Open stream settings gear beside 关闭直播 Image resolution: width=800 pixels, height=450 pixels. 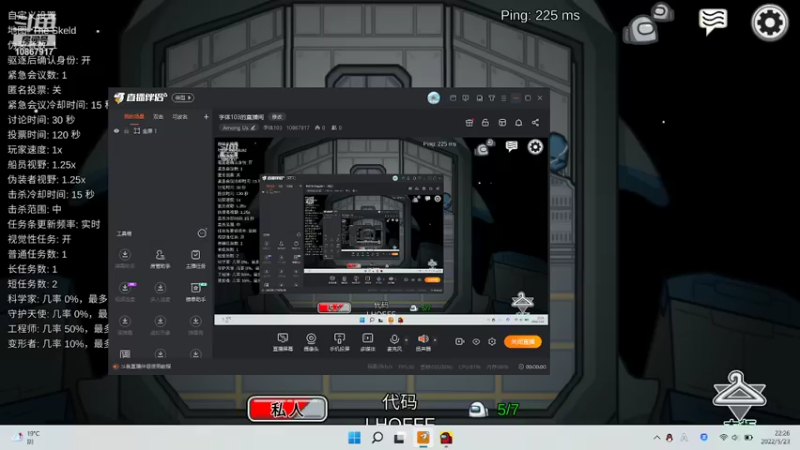tap(492, 341)
